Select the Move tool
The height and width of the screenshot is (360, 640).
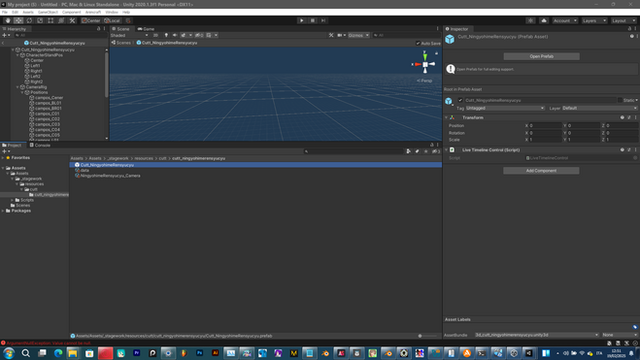18,20
